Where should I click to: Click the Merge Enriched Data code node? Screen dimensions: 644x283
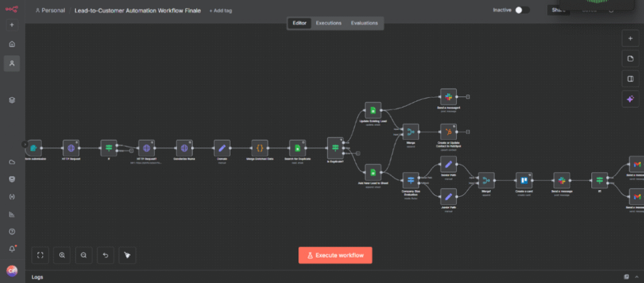260,148
